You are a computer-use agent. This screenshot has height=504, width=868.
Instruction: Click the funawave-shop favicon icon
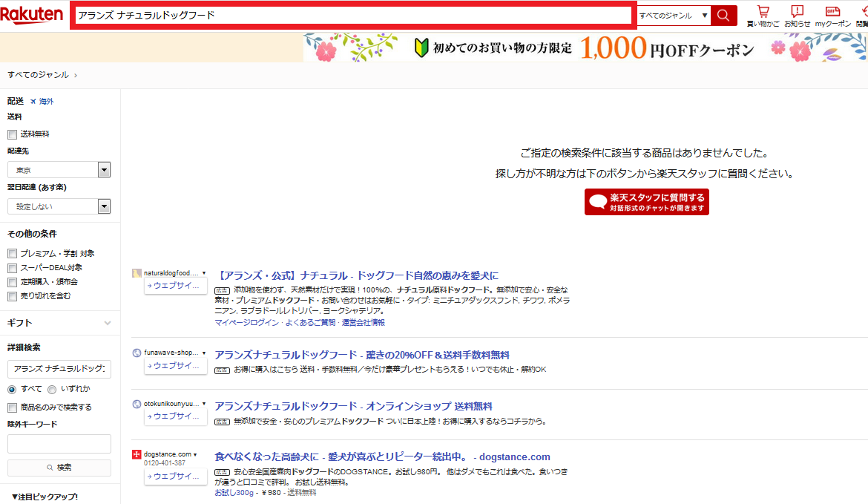(x=137, y=353)
